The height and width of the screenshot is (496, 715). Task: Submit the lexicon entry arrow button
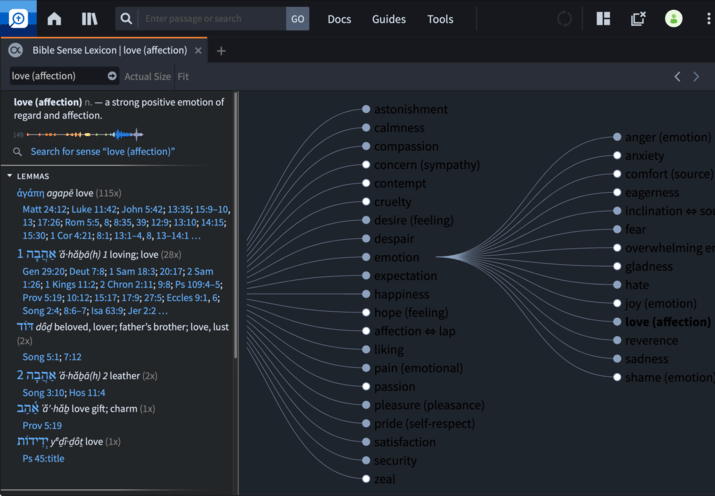point(112,76)
